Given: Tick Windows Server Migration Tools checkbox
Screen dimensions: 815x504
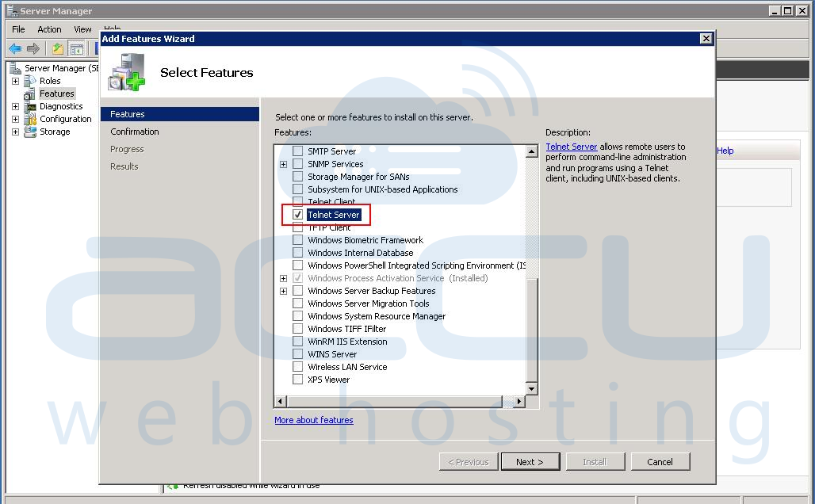Looking at the screenshot, I should [298, 304].
